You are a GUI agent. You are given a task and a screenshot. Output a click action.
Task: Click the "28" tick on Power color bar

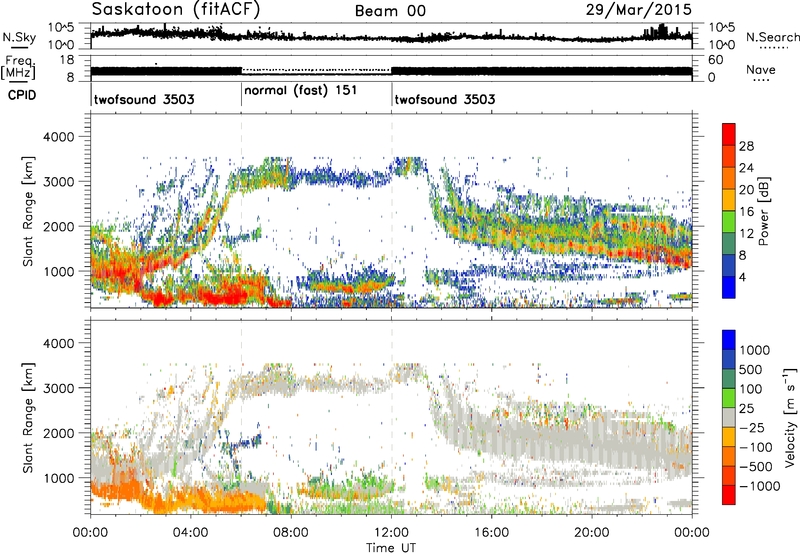click(x=746, y=146)
